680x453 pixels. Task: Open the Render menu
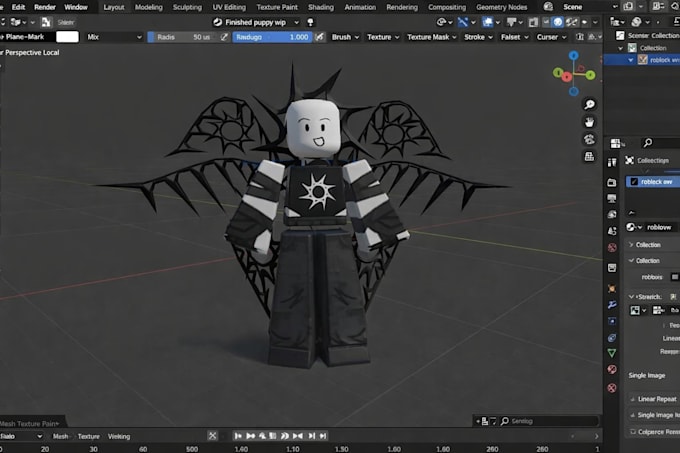coord(45,7)
